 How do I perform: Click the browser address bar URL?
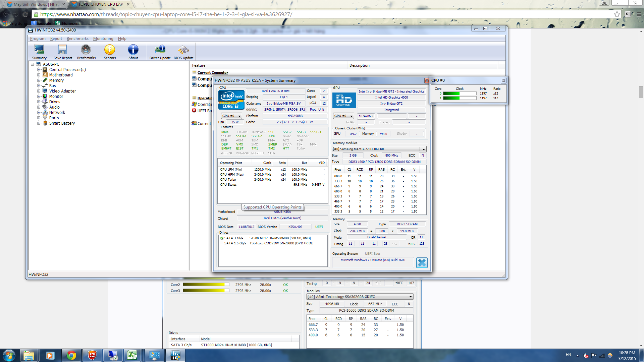[x=166, y=14]
